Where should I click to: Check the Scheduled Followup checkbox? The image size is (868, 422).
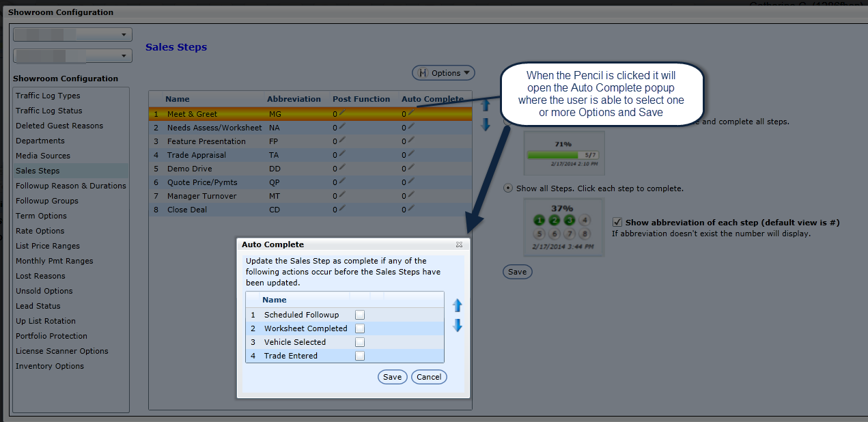pos(360,315)
